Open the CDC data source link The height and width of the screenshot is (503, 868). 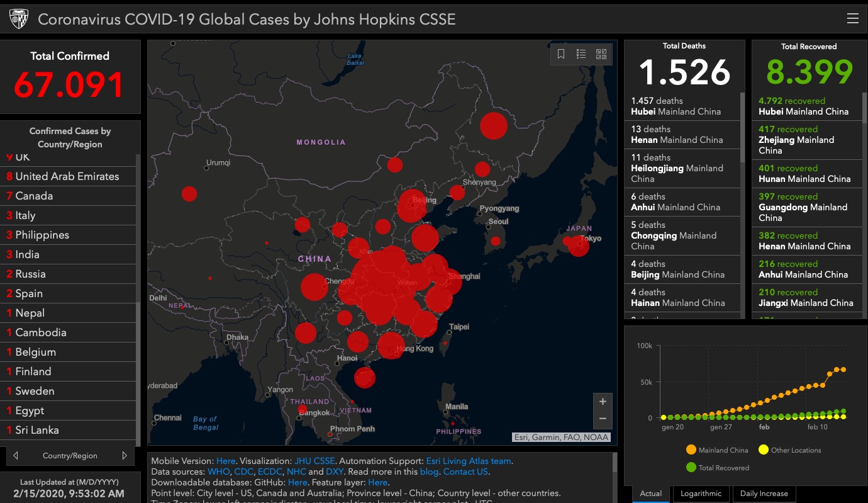point(244,472)
